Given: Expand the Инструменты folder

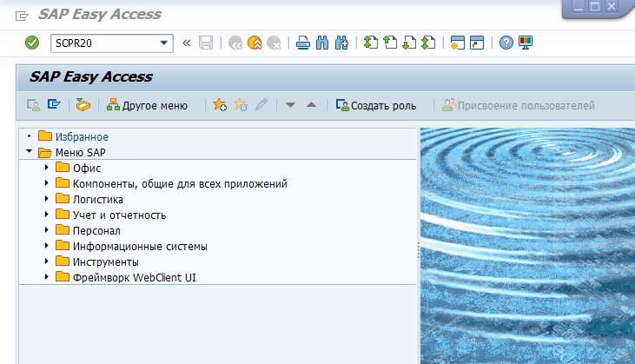Looking at the screenshot, I should (46, 261).
